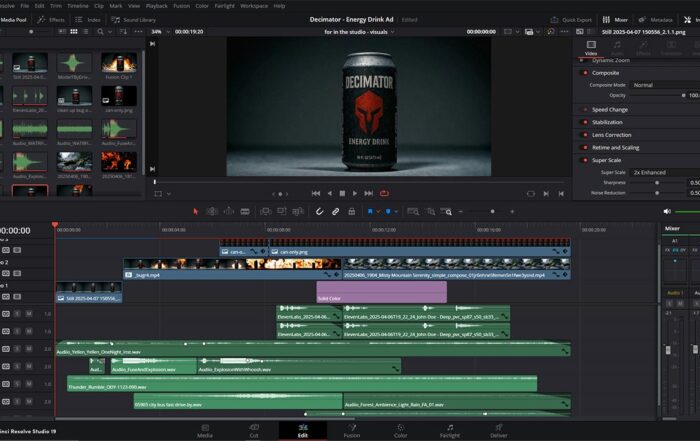Open the Effects panel

(x=51, y=20)
